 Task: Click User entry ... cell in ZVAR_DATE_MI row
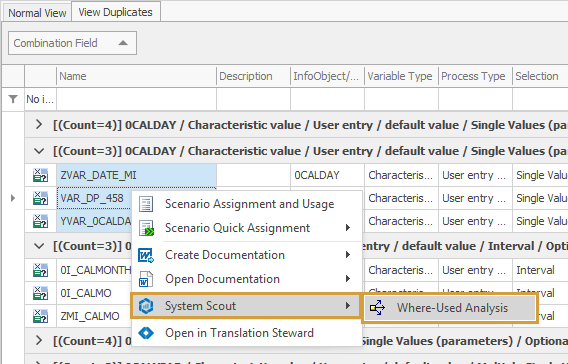[x=475, y=175]
